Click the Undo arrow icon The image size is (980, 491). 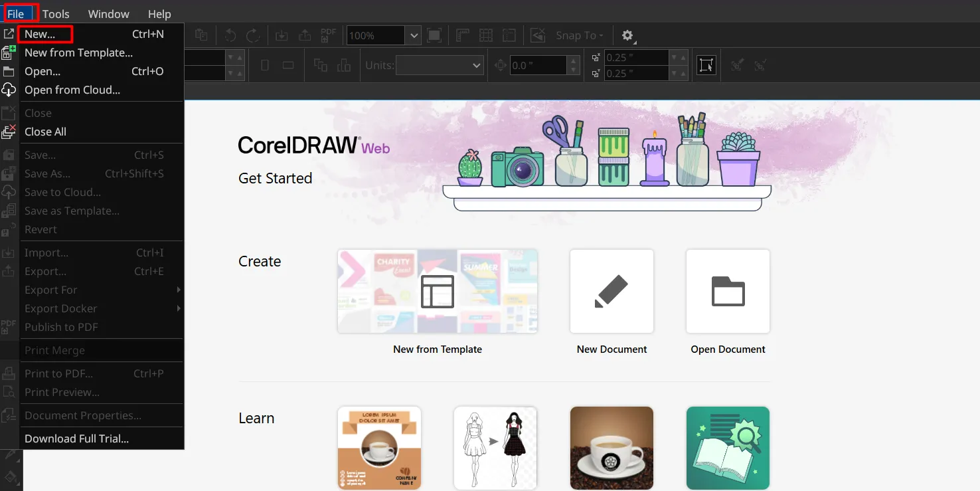[230, 36]
